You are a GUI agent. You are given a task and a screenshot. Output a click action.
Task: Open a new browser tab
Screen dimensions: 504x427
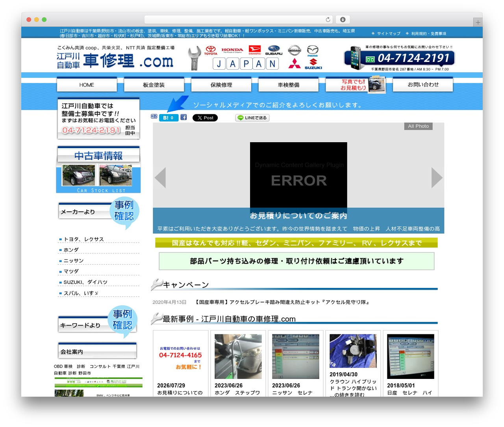point(478,22)
